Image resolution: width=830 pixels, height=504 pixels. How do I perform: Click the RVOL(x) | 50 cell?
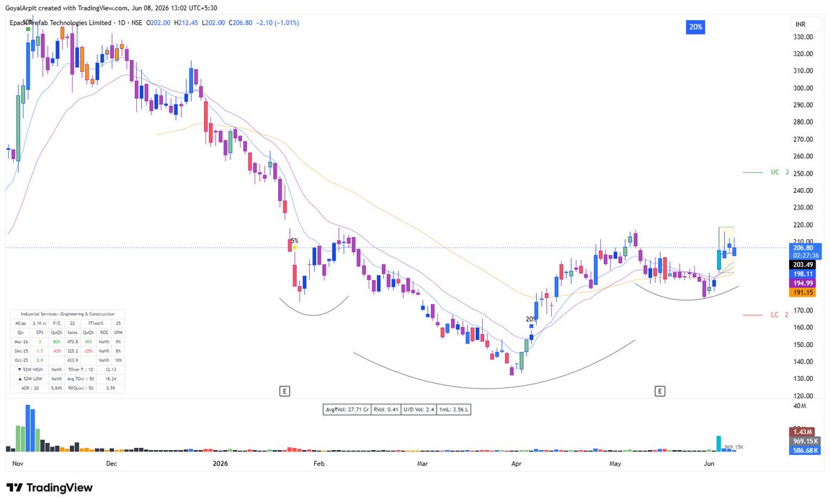coord(80,388)
